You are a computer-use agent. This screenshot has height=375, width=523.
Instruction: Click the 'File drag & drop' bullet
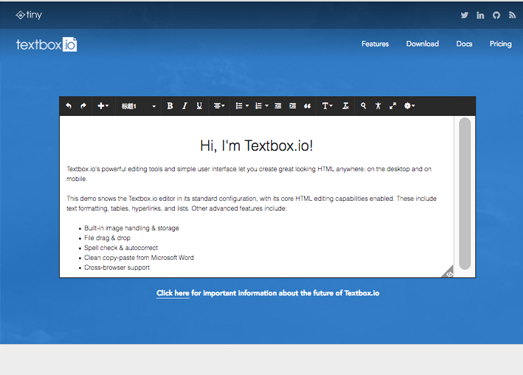point(107,238)
